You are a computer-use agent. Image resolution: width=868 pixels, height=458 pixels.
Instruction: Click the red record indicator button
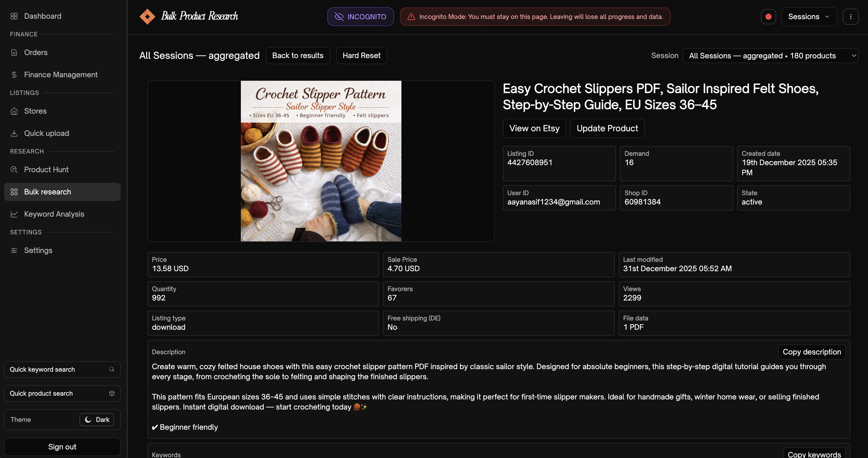[768, 16]
